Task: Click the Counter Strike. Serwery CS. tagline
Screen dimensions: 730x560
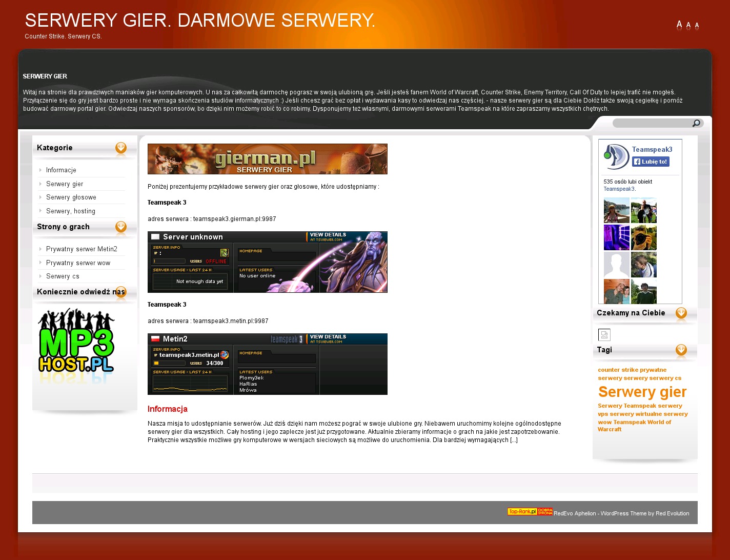Action: [x=63, y=36]
